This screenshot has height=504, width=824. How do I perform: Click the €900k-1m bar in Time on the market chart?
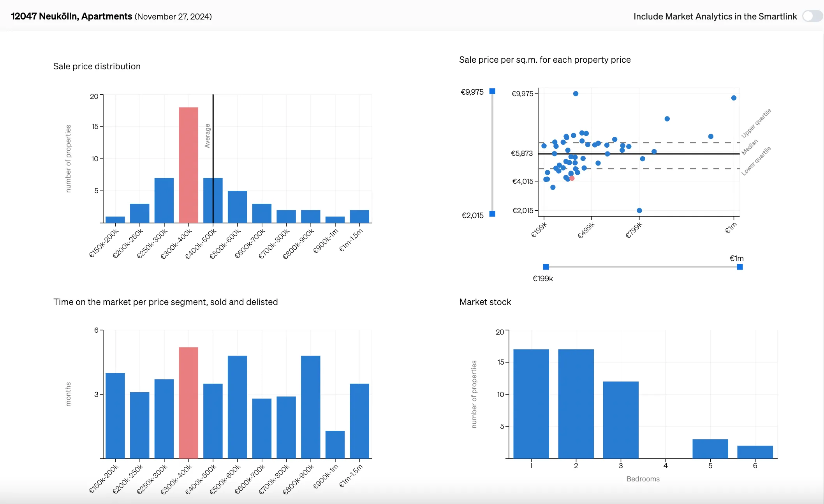click(335, 444)
